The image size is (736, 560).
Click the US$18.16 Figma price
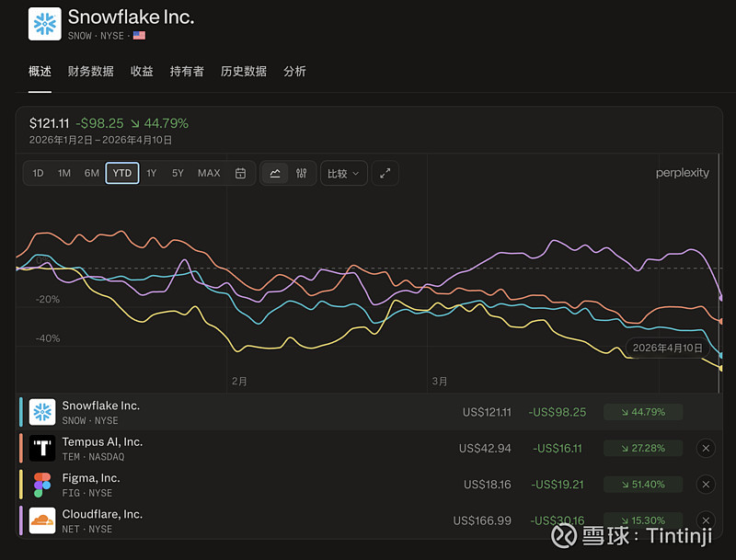pyautogui.click(x=488, y=485)
